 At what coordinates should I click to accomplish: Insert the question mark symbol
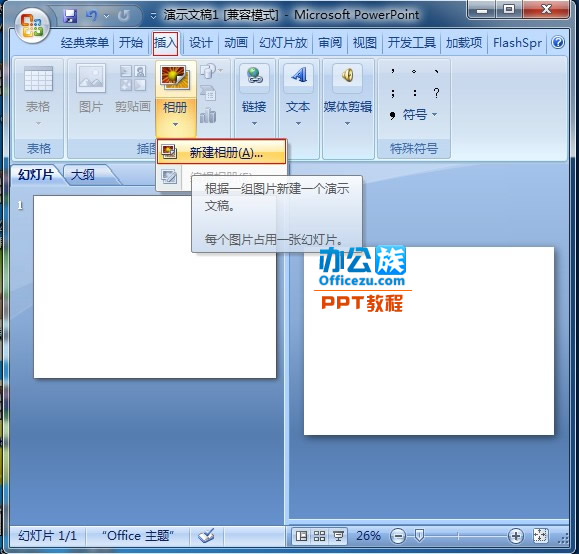(436, 93)
